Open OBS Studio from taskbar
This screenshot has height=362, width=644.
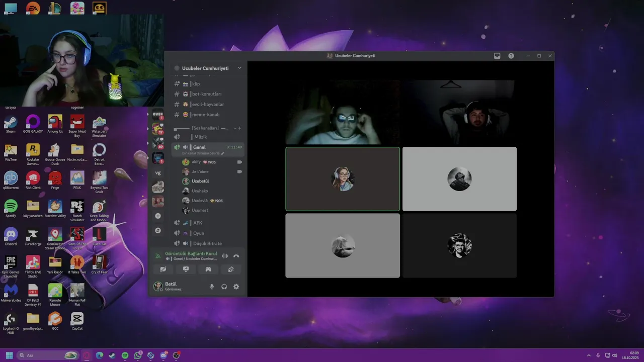[176, 355]
